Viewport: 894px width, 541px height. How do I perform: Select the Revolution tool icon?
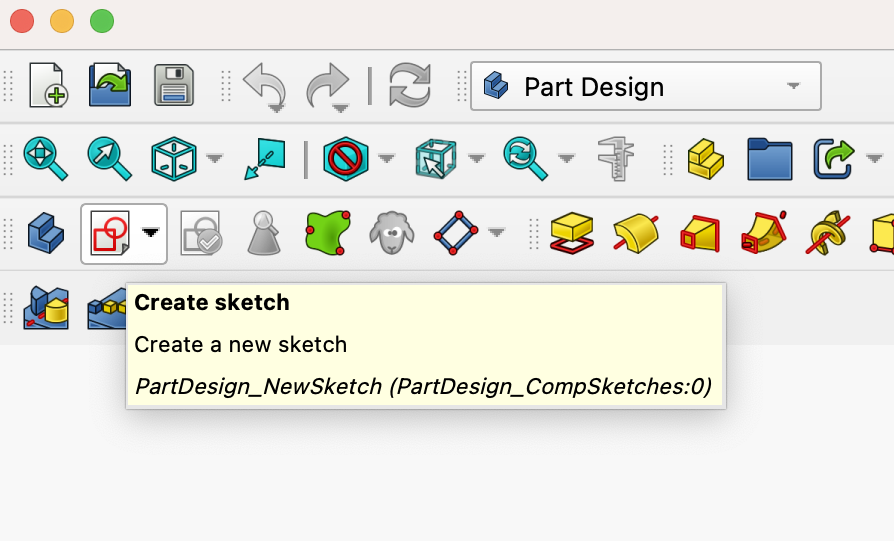click(x=636, y=233)
